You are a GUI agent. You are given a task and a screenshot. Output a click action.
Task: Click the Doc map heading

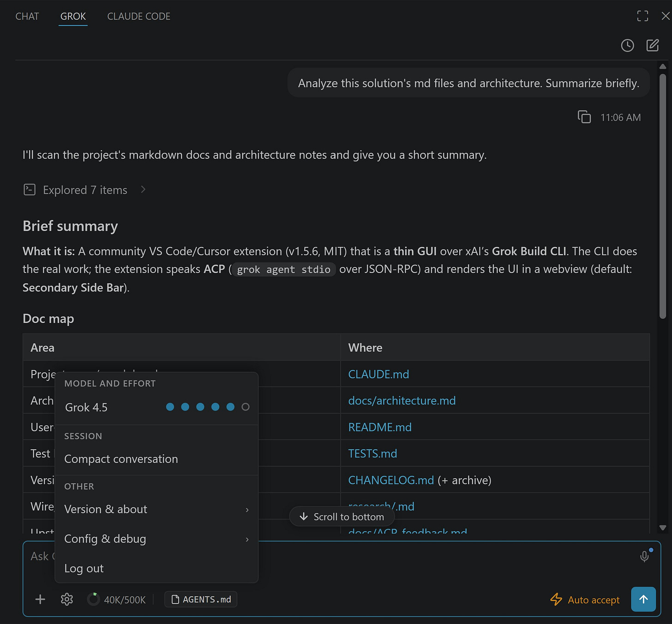tap(48, 319)
